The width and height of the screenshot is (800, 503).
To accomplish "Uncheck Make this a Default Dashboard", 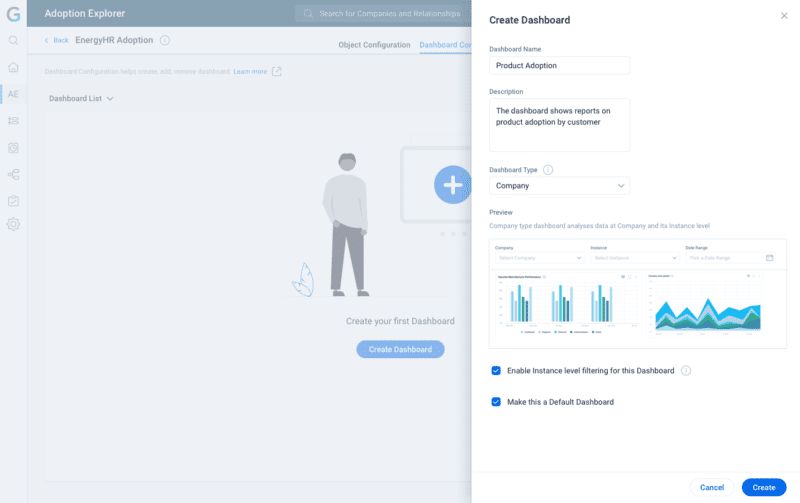I will 496,402.
